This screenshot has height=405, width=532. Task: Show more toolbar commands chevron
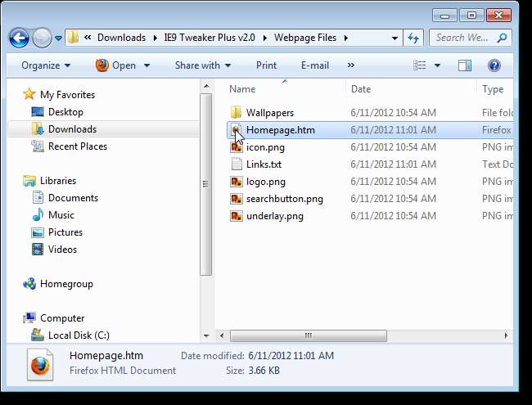[x=351, y=65]
